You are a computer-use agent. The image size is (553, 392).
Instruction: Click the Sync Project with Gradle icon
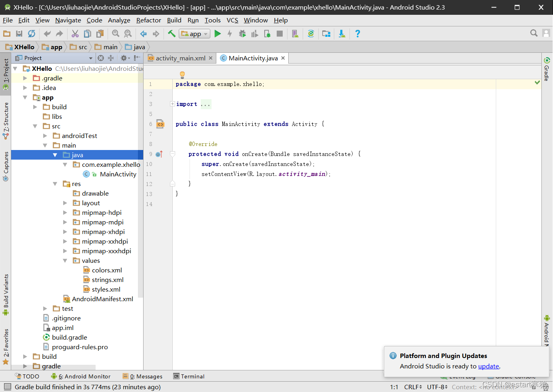(x=311, y=34)
